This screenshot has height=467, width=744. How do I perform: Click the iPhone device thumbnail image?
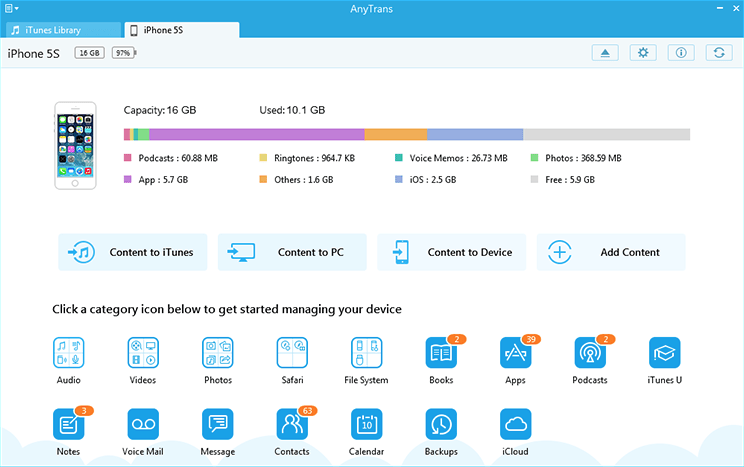click(x=76, y=145)
